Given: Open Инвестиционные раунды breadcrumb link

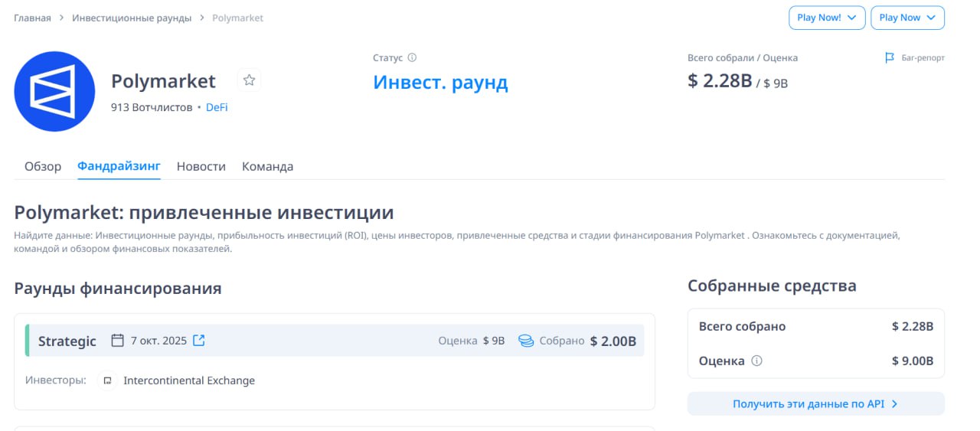Looking at the screenshot, I should pos(132,18).
